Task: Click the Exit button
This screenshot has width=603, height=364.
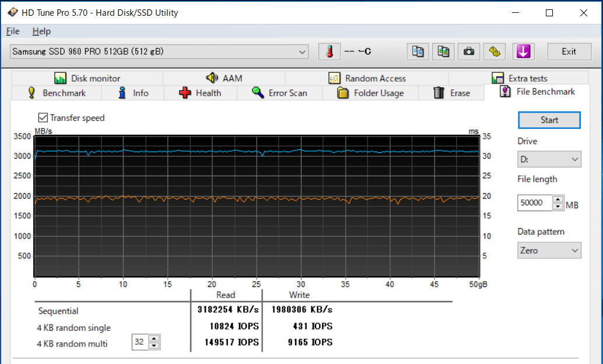Action: click(x=569, y=51)
